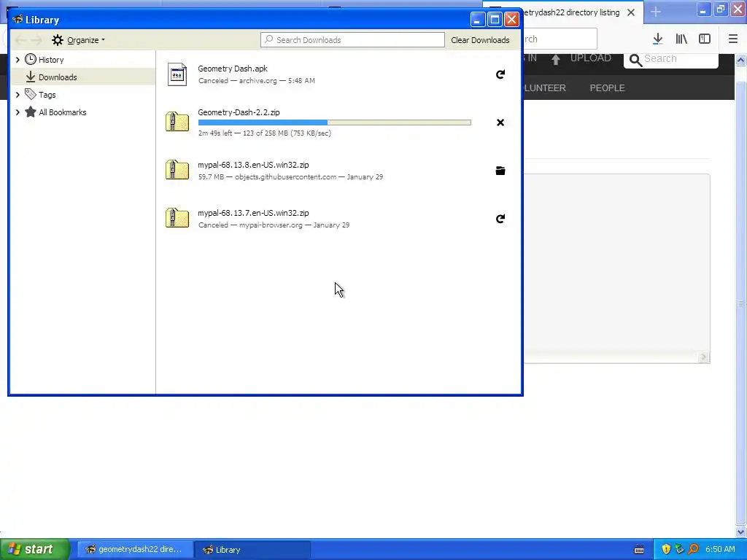The width and height of the screenshot is (747, 560).
Task: Open containing folder for mypal-68.13.8 zip
Action: (500, 171)
